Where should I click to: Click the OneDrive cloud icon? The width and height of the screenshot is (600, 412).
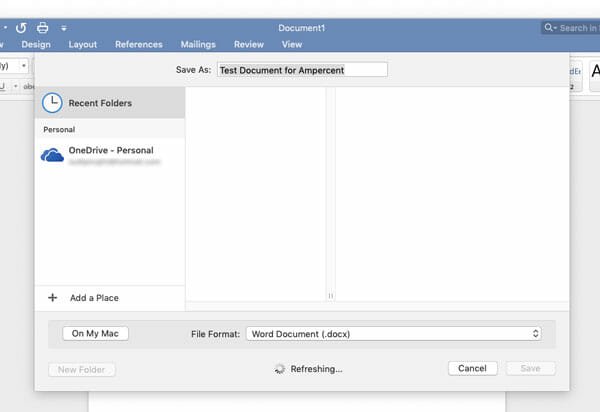52,155
